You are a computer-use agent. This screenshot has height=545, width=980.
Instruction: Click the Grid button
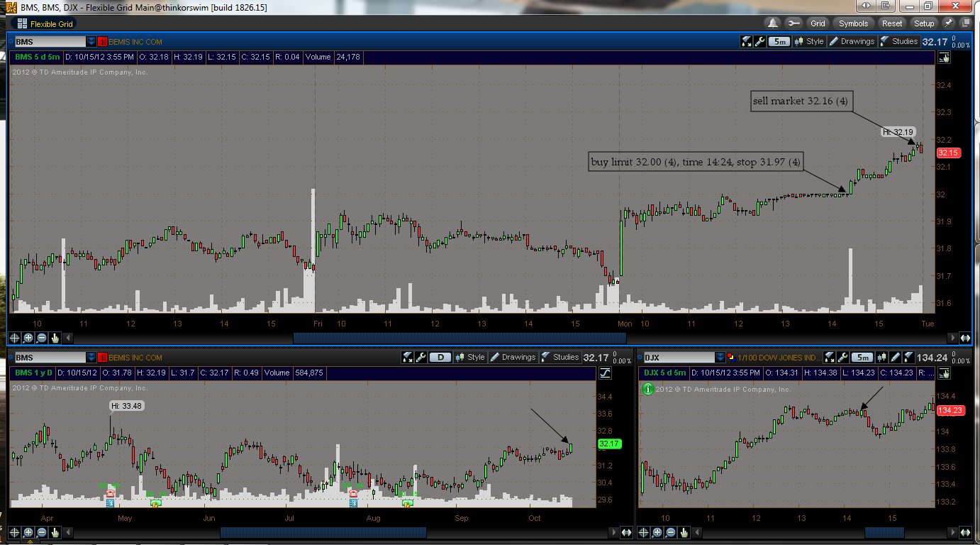coord(818,23)
